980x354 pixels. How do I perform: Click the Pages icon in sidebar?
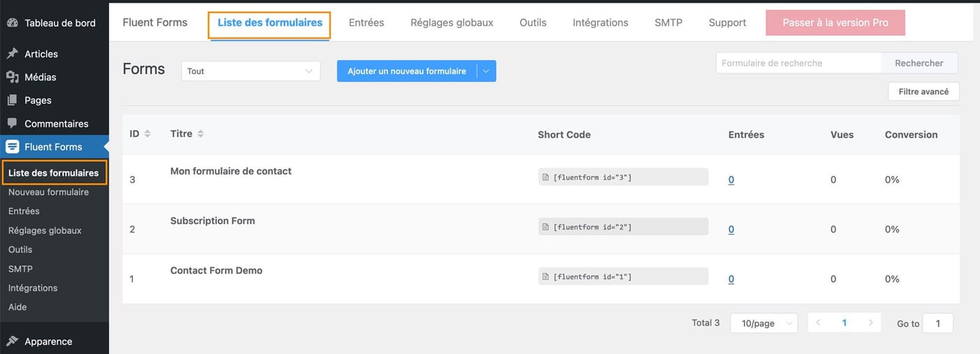coord(13,100)
